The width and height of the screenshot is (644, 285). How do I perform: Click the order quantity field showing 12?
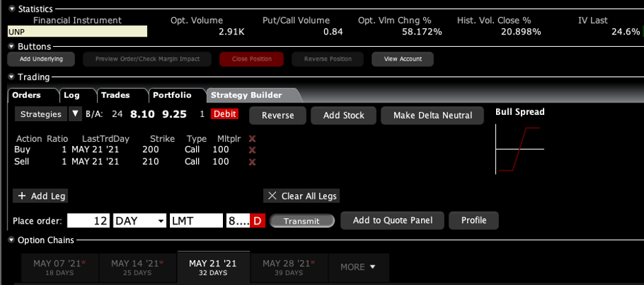[89, 221]
